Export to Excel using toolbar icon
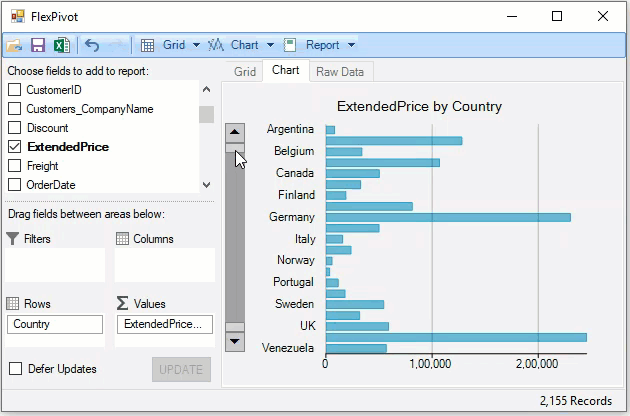This screenshot has height=416, width=630. point(61,45)
